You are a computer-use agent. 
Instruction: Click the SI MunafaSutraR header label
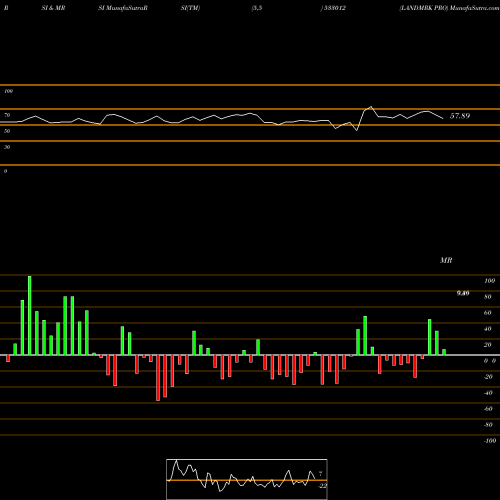coord(123,8)
